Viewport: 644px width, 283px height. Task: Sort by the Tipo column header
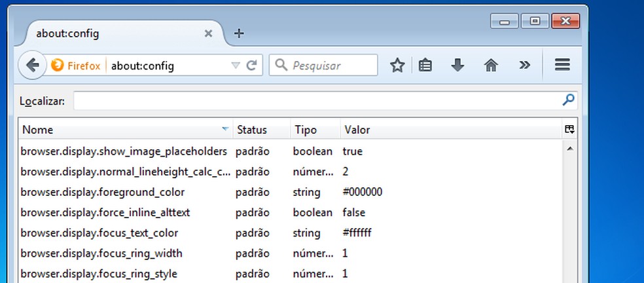315,130
